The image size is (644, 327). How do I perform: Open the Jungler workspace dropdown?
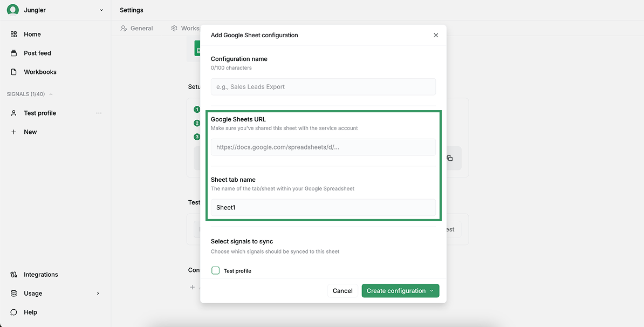click(x=99, y=9)
